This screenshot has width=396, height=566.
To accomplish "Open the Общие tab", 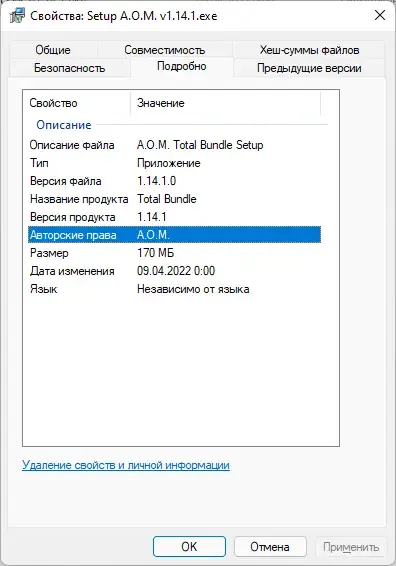I will pos(53,50).
